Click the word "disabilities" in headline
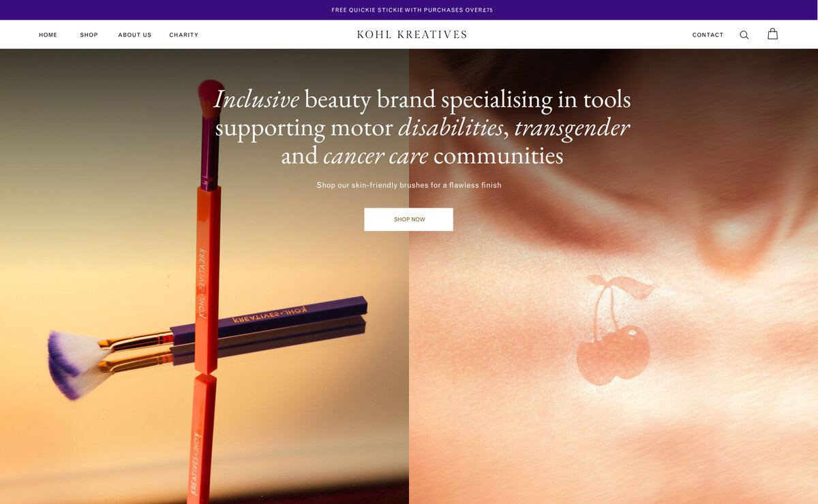This screenshot has height=504, width=818. click(451, 128)
